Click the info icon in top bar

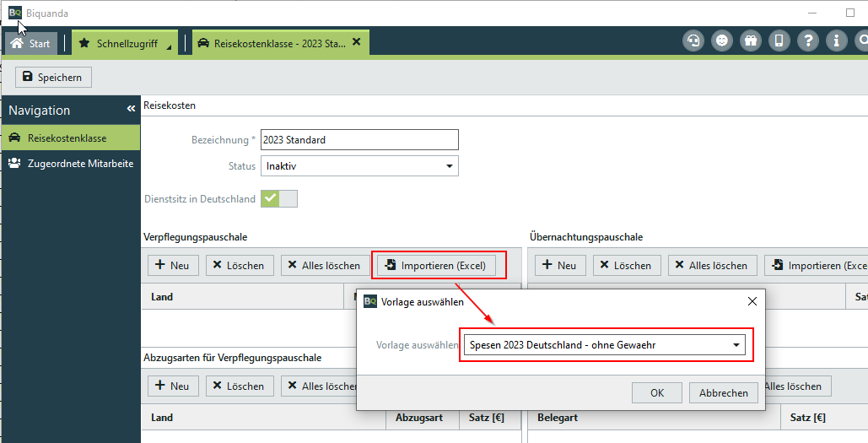tap(836, 41)
